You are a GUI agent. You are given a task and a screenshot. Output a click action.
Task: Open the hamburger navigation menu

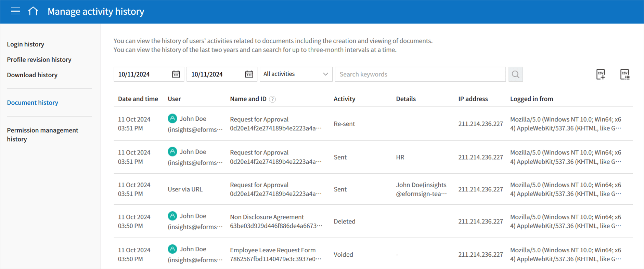[x=15, y=11]
